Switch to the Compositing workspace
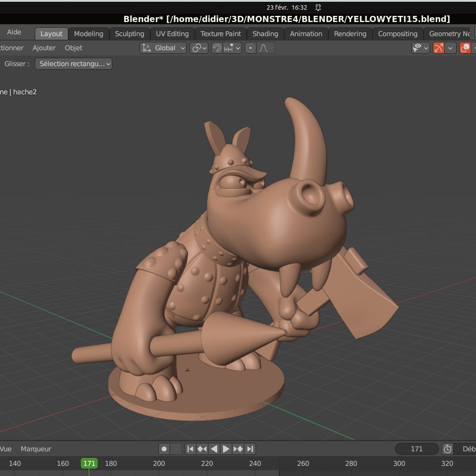476x476 pixels. 398,33
